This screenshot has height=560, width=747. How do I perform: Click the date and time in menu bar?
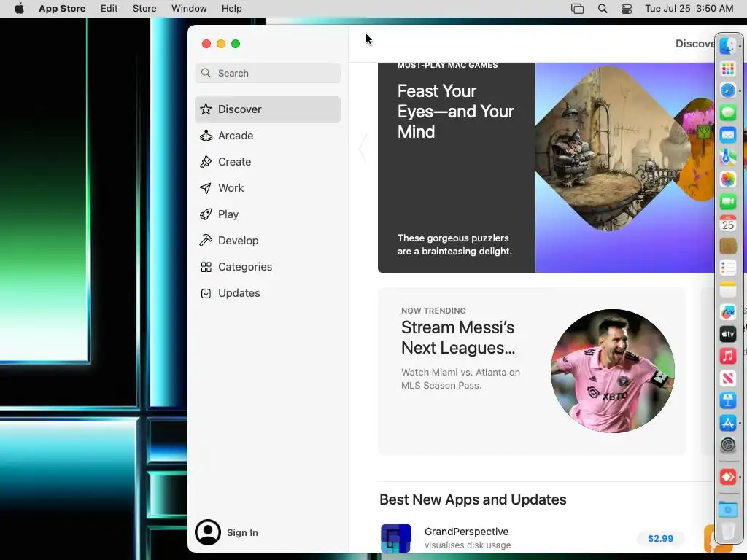(x=689, y=8)
